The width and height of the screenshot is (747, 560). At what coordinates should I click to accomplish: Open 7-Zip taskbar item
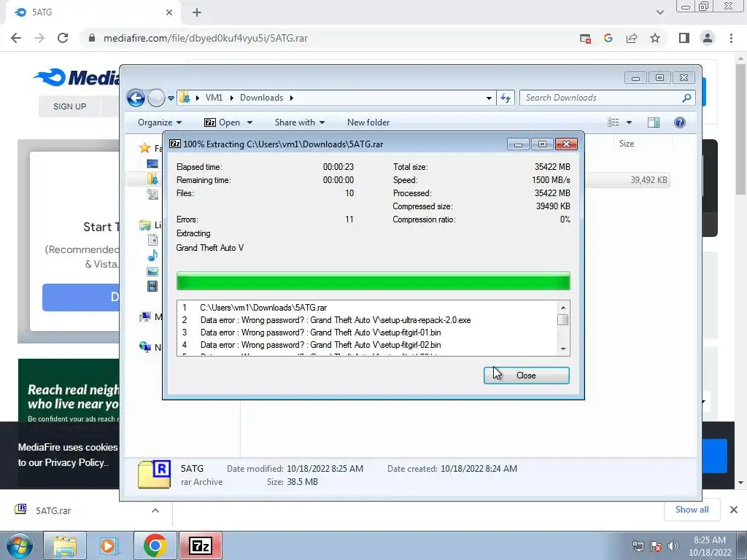(201, 545)
